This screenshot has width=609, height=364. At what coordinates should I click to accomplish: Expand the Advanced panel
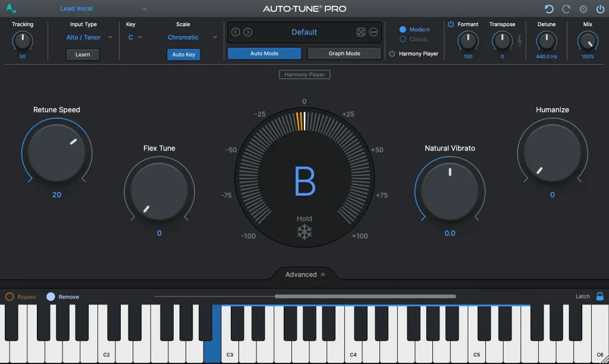click(x=304, y=274)
